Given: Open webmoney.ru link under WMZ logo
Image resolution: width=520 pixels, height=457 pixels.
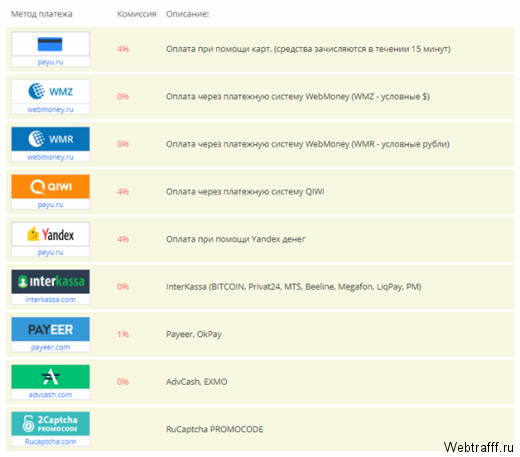Looking at the screenshot, I should point(50,109).
